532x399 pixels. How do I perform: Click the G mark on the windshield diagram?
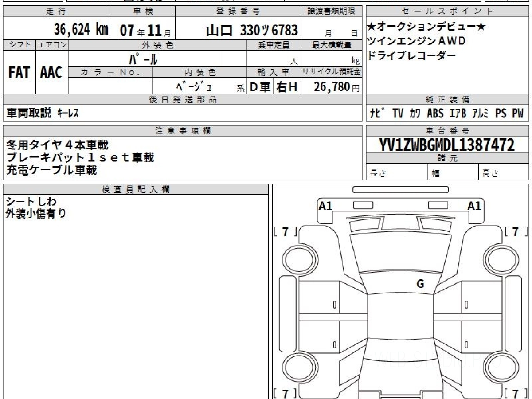[420, 284]
